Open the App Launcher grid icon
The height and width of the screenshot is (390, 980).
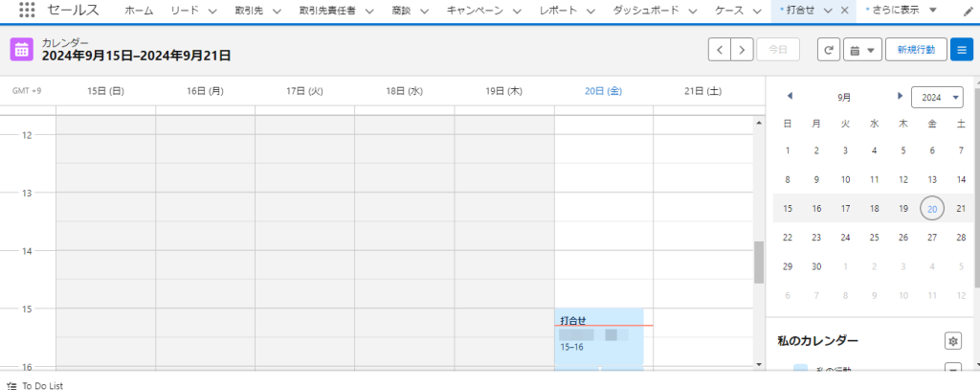(x=27, y=11)
